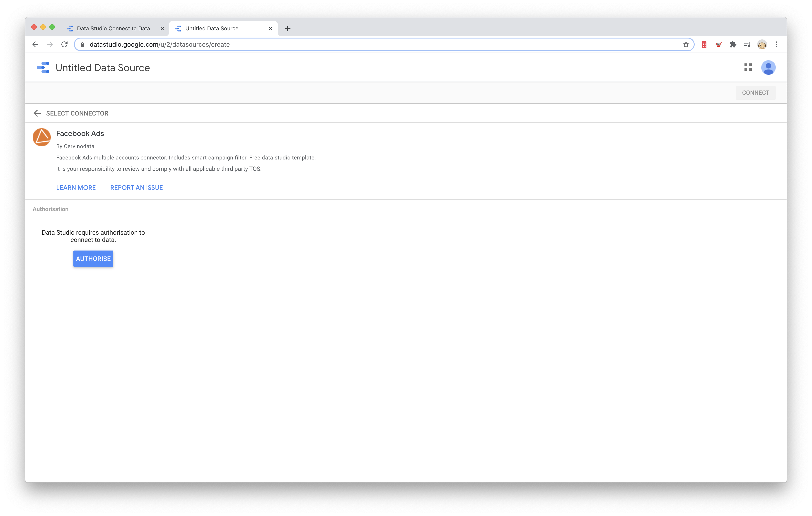Open the media control playlist icon
Image resolution: width=812 pixels, height=516 pixels.
coord(747,44)
